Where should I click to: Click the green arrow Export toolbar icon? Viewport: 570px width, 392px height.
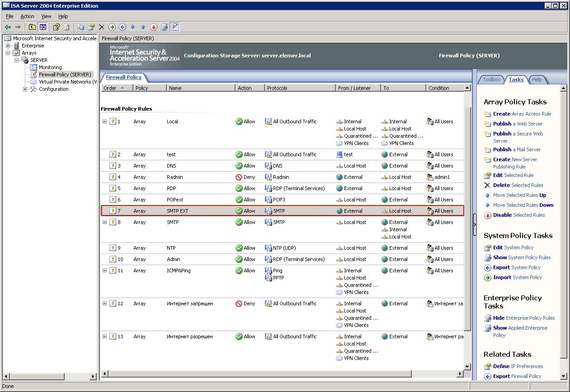tap(112, 27)
